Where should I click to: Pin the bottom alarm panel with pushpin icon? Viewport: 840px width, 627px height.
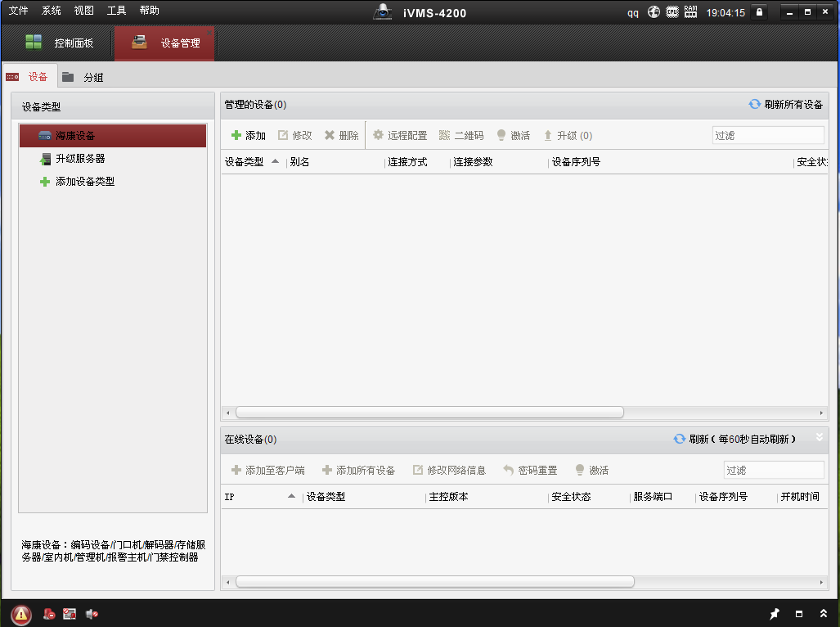[774, 614]
